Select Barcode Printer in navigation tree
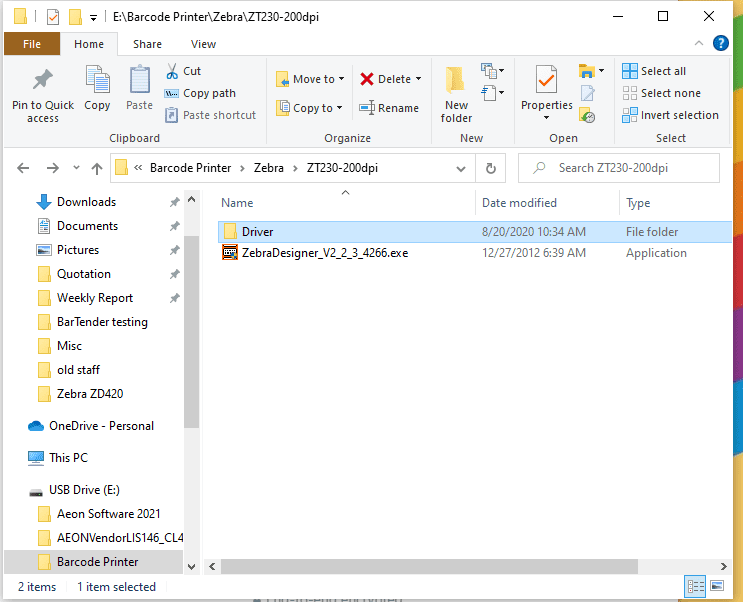743x602 pixels. (x=93, y=562)
